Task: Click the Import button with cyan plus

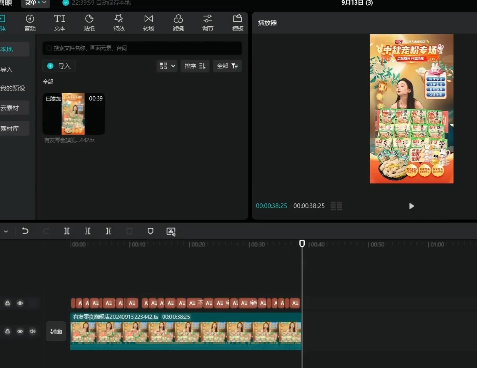Action: pyautogui.click(x=59, y=66)
